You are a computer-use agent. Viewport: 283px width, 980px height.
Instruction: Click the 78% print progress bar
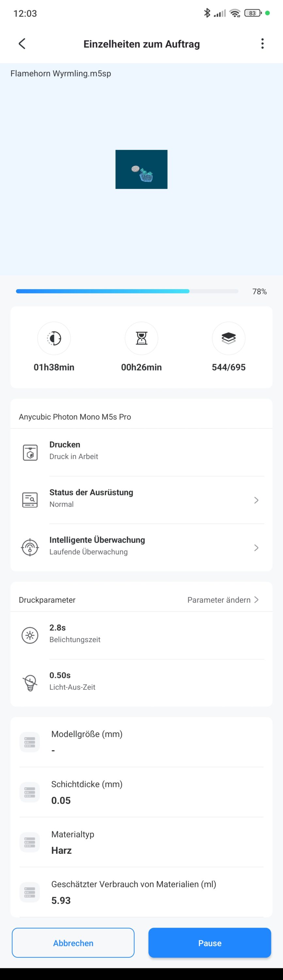point(127,291)
